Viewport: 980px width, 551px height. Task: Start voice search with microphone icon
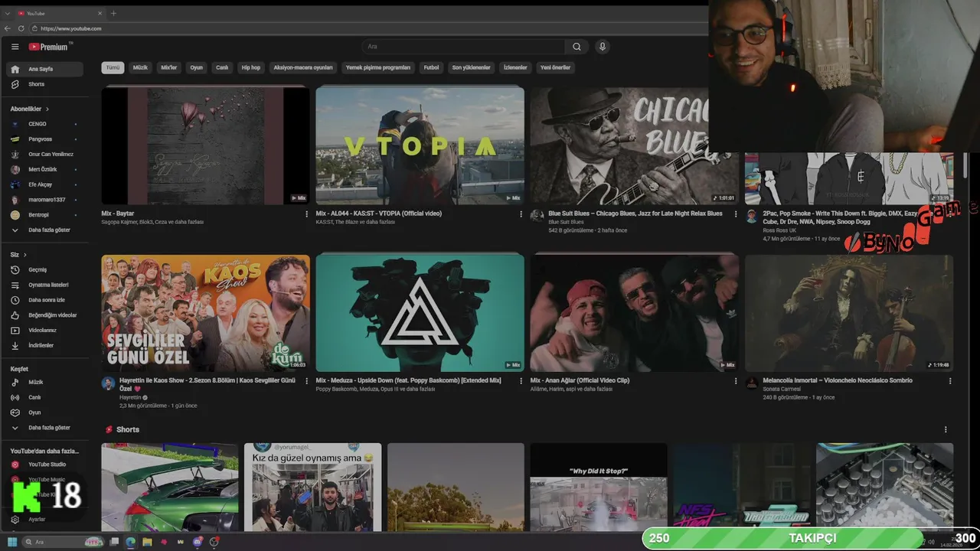tap(603, 47)
